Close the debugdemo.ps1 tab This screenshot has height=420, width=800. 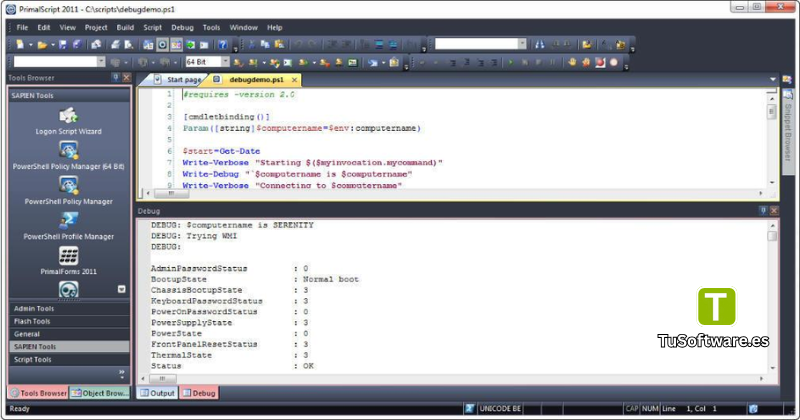[x=294, y=80]
